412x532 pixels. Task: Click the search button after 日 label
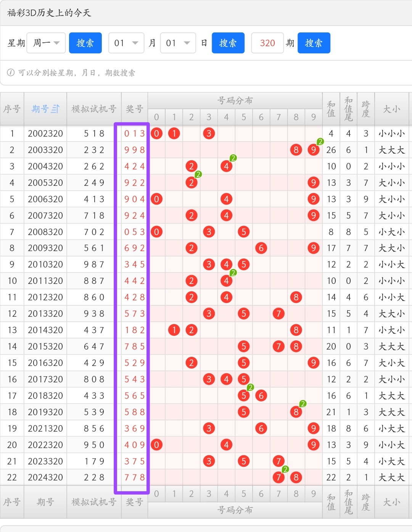[228, 43]
